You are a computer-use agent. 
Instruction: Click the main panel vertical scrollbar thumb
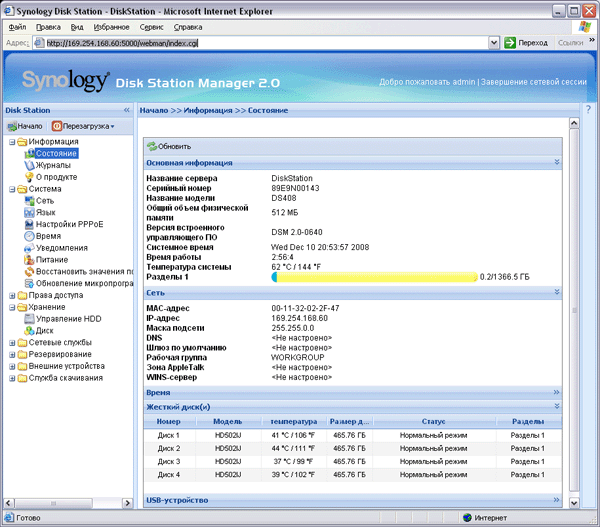pyautogui.click(x=574, y=310)
